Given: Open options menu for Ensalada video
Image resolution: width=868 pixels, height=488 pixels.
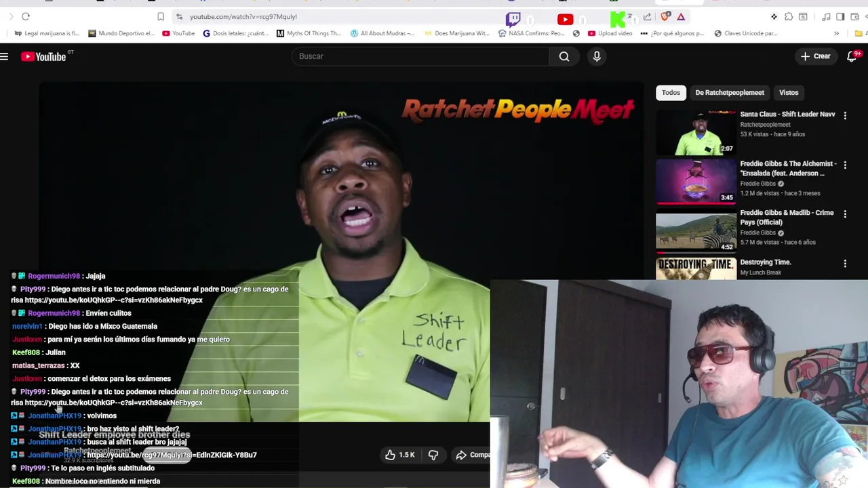Looking at the screenshot, I should (845, 165).
